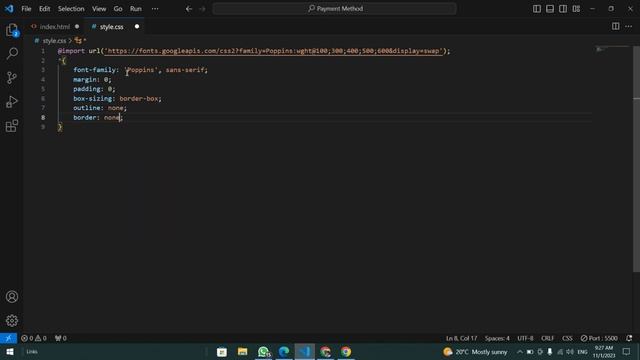Change language mode CSS in status bar
This screenshot has height=360, width=640.
tap(567, 338)
